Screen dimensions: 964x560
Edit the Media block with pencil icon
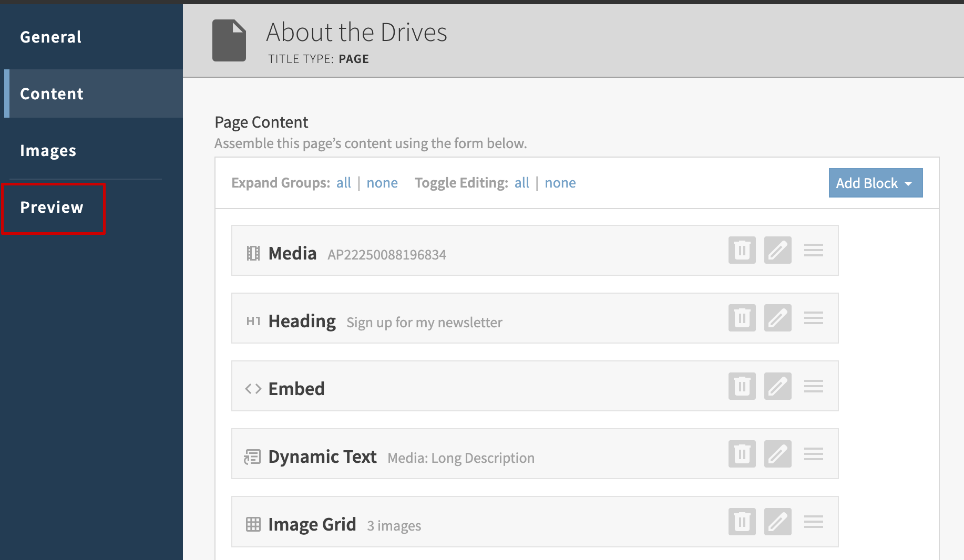coord(777,250)
